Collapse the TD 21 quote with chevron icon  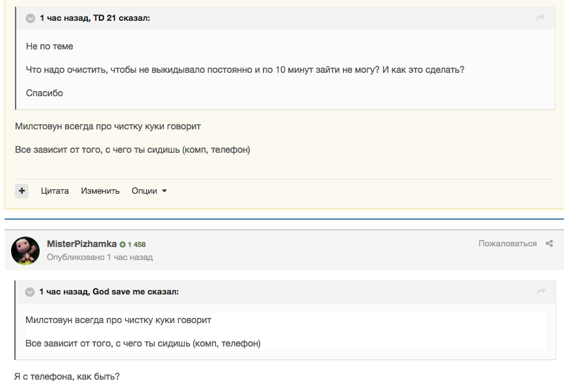click(x=31, y=18)
